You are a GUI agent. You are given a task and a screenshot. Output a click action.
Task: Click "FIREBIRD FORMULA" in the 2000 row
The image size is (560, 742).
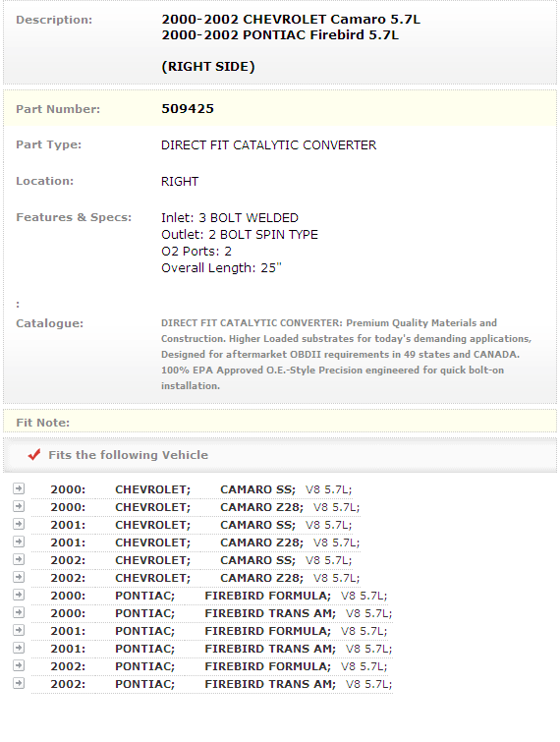(267, 596)
